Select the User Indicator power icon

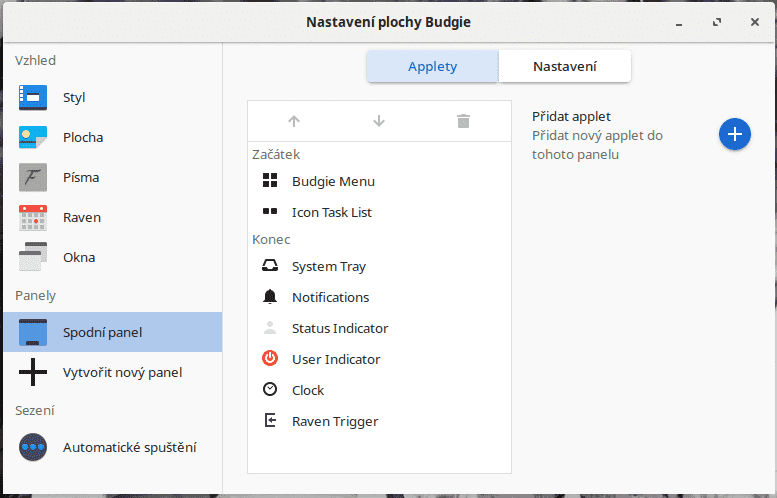(270, 359)
